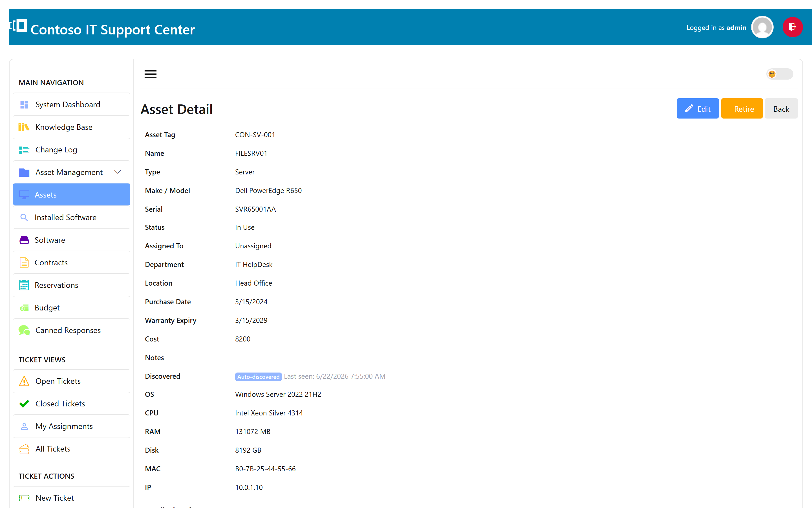The width and height of the screenshot is (812, 508).
Task: Click the Auto-discovered badge
Action: pyautogui.click(x=258, y=377)
